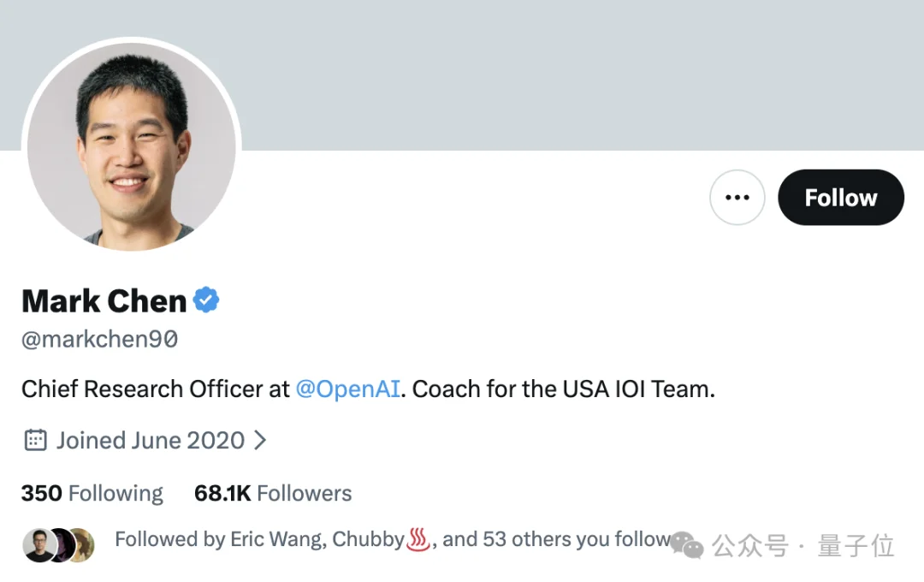Viewport: 924px width, 582px height.
Task: Click the @markchen90 handle text
Action: 98,339
